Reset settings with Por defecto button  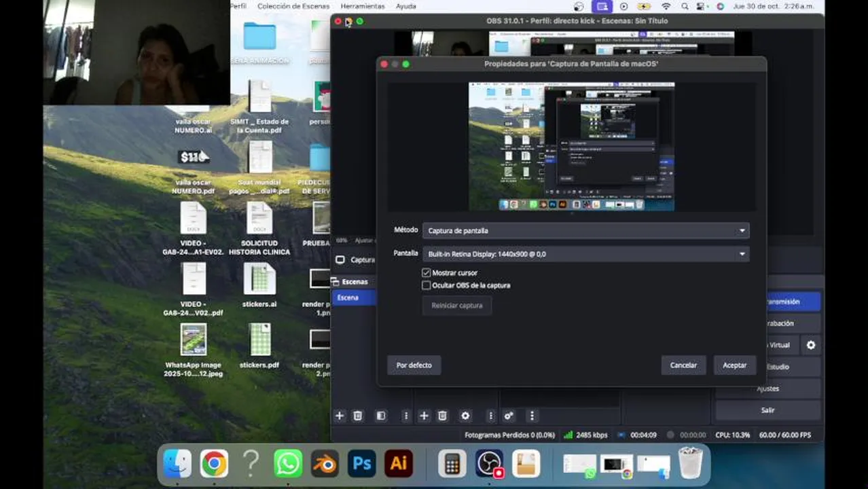pos(414,365)
